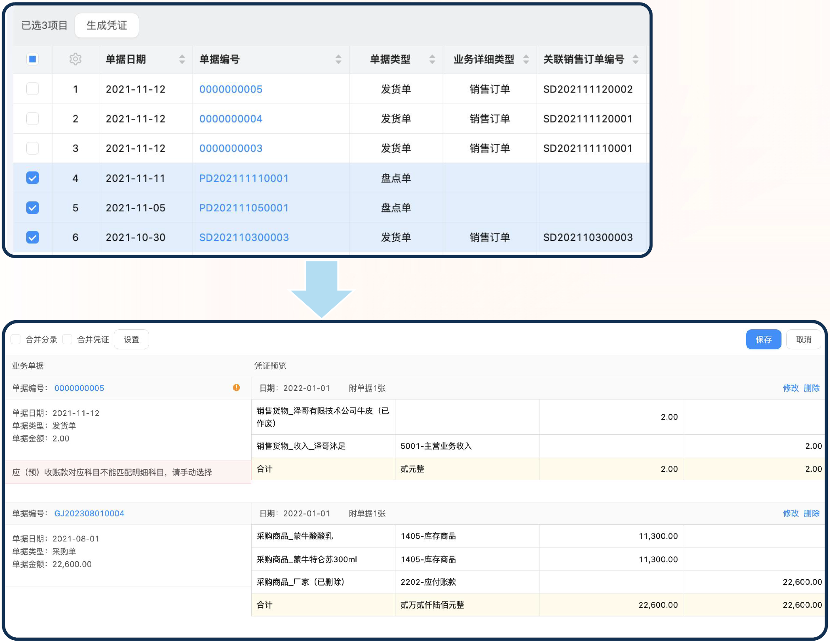The width and height of the screenshot is (830, 644).
Task: Click the 生成凭证 button
Action: 107,25
